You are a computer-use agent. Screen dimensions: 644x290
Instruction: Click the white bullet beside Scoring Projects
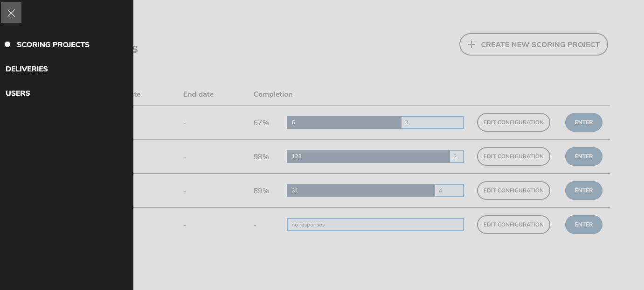7,45
